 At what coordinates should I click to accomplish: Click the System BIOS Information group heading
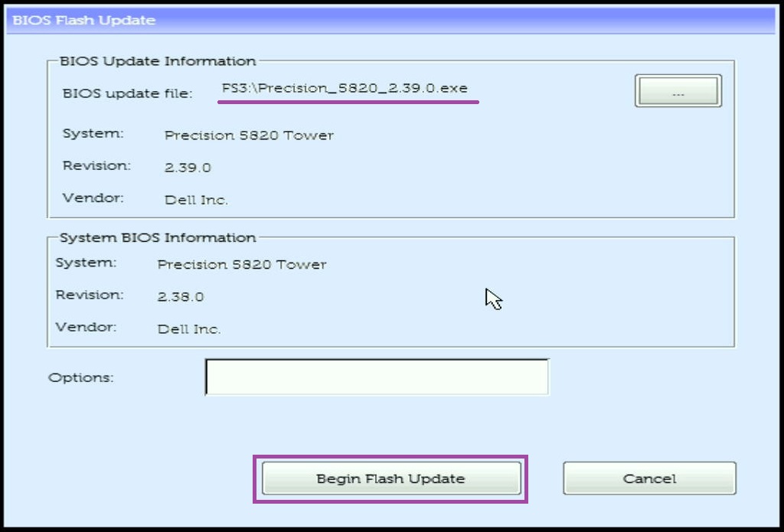click(158, 237)
